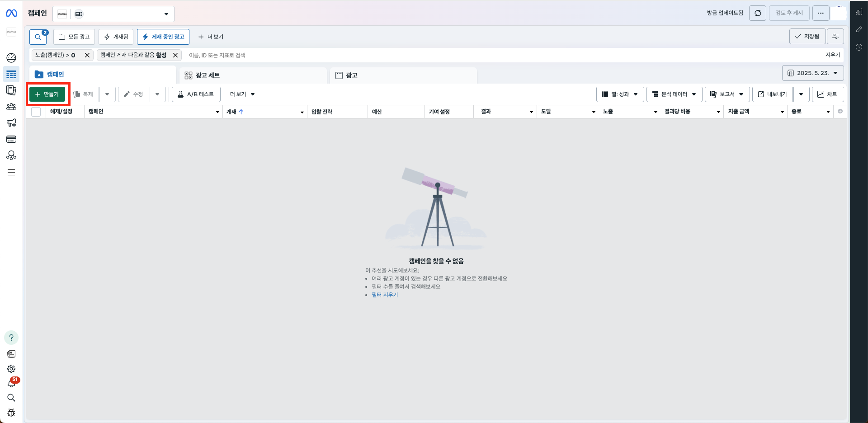Click the refresh icon button

(758, 13)
